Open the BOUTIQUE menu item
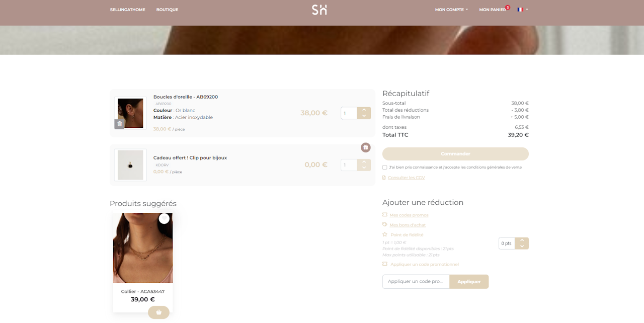Image resolution: width=644 pixels, height=323 pixels. 167,9
